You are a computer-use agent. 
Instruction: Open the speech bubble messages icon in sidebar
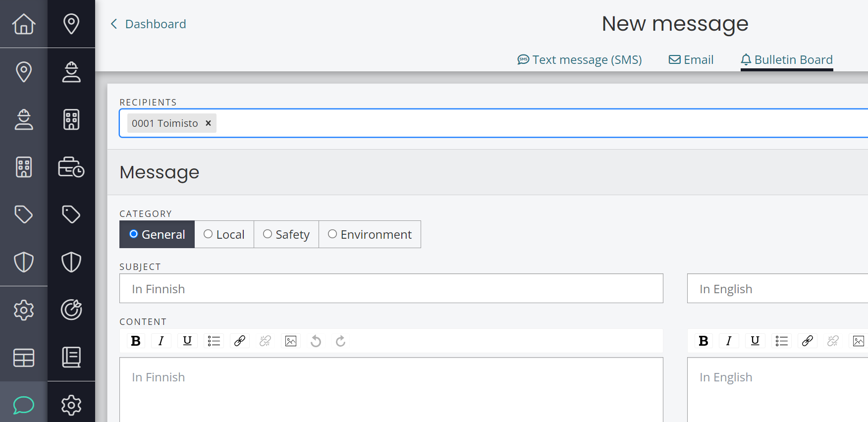[x=24, y=405]
